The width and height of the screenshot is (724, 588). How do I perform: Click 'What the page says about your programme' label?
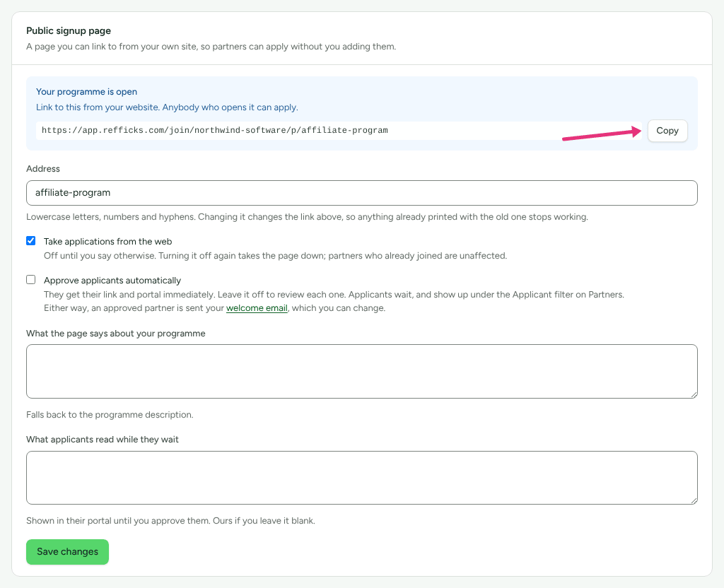116,334
